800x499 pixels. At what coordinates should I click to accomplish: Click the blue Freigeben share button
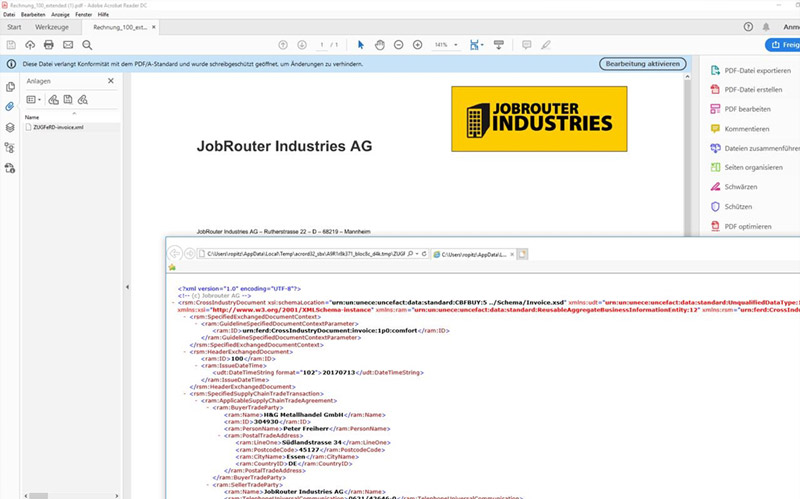pos(783,45)
